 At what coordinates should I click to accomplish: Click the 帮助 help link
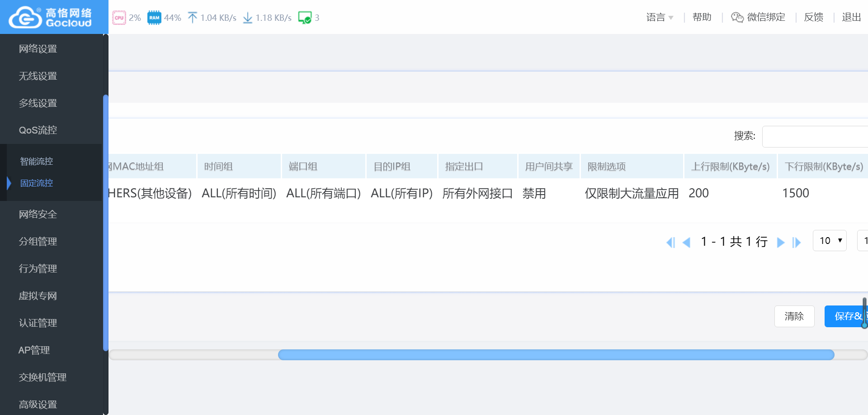coord(702,17)
